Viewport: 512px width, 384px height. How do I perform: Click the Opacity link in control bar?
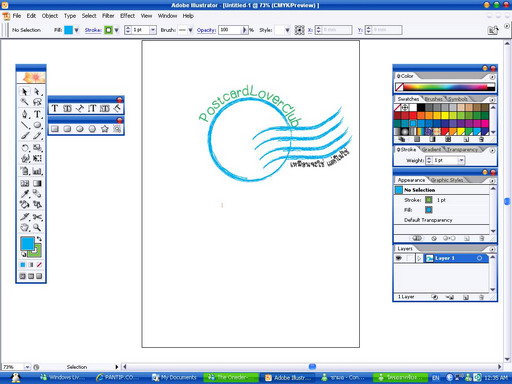206,30
